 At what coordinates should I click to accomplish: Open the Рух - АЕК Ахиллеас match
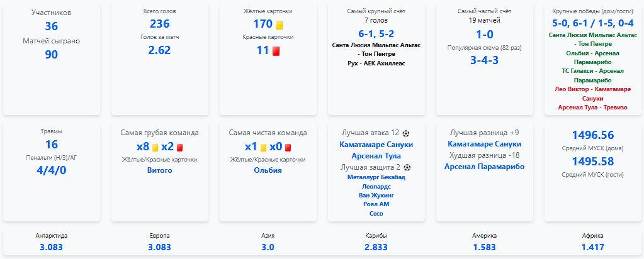[376, 63]
